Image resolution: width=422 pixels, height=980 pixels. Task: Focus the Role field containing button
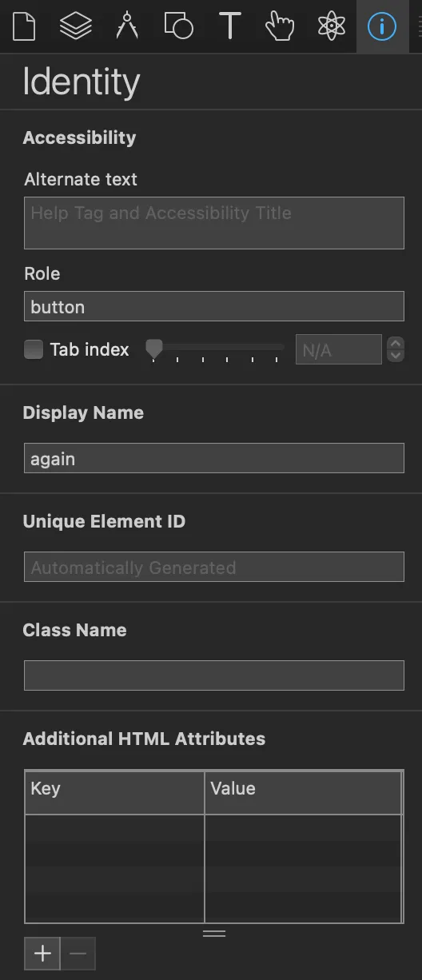coord(214,306)
